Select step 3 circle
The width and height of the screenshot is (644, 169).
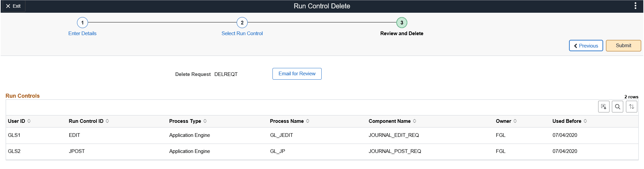(x=402, y=23)
